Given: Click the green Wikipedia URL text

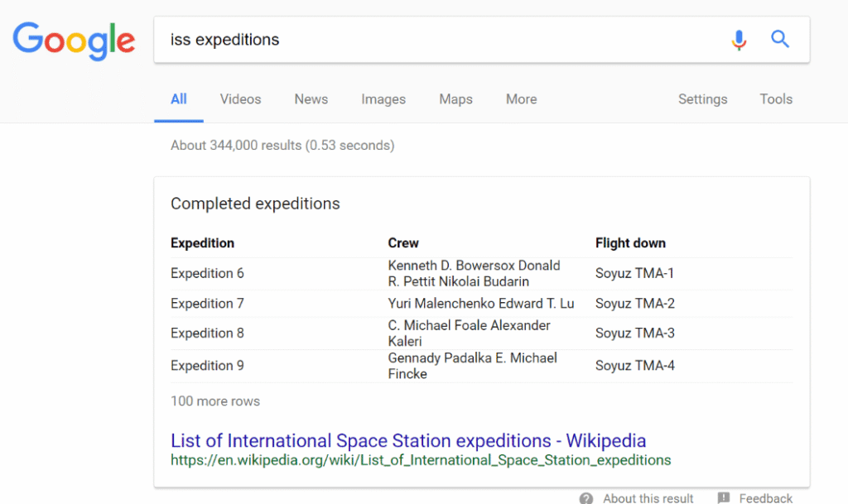Looking at the screenshot, I should point(419,460).
